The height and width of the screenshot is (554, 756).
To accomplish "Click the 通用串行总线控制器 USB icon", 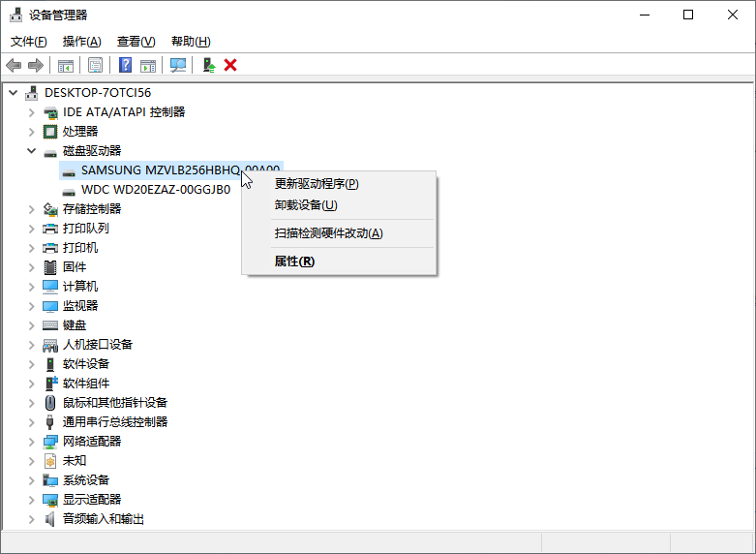I will pos(50,422).
